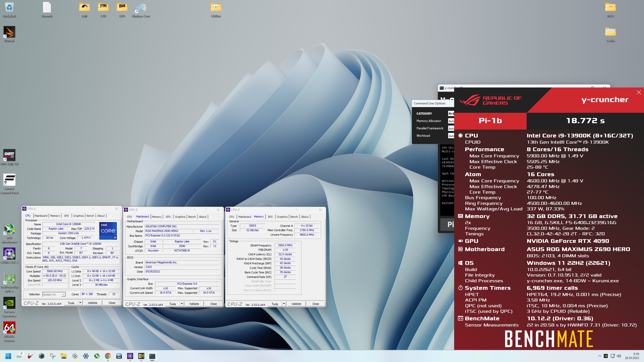Launch the Glorious Core shortcut
644x362 pixels.
tap(141, 10)
